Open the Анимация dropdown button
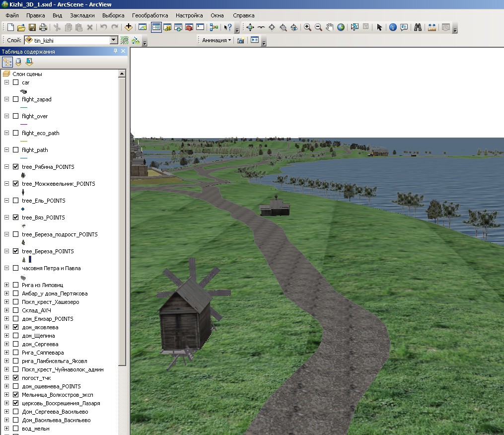504x435 pixels. 216,40
